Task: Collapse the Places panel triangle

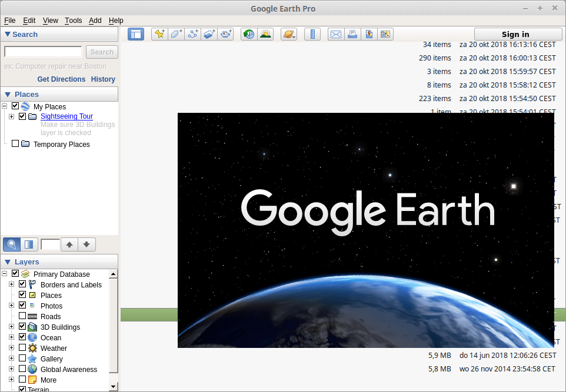Action: pyautogui.click(x=8, y=95)
